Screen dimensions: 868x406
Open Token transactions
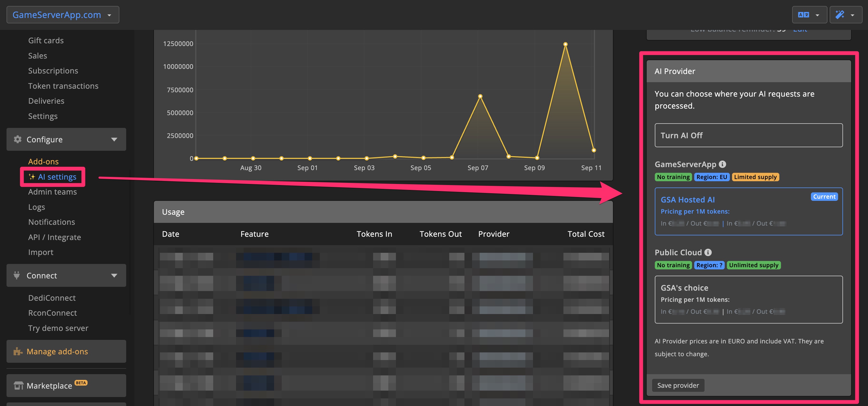tap(63, 86)
